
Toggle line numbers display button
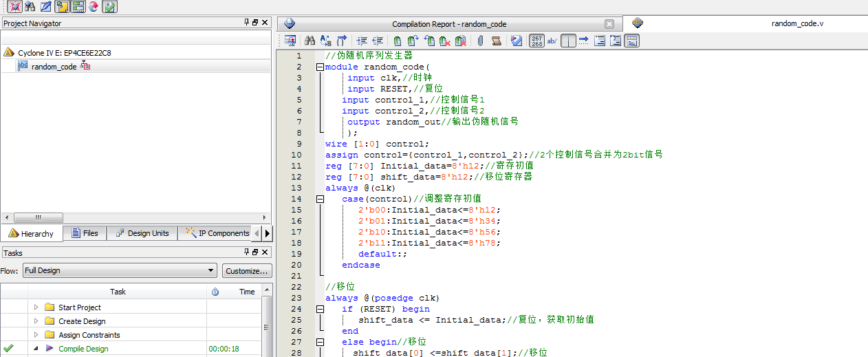(536, 41)
